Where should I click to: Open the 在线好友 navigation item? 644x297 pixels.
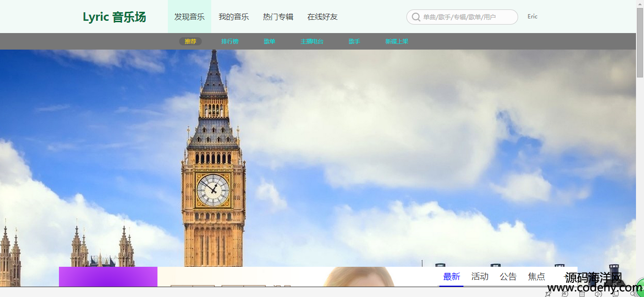322,17
